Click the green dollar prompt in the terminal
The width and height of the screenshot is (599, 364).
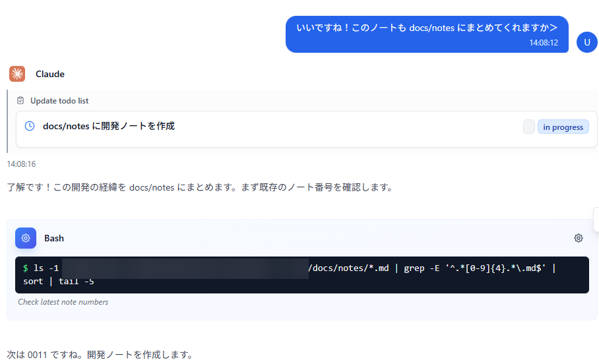26,268
